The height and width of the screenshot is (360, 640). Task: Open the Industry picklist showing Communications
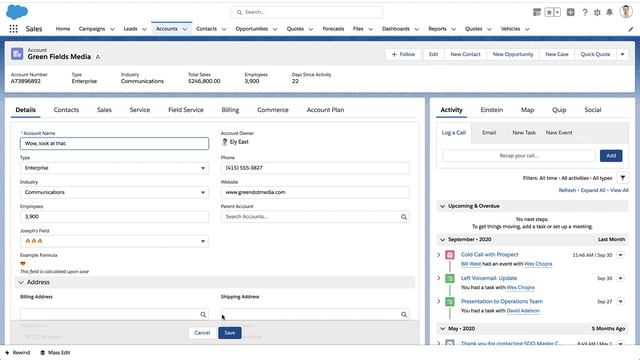[114, 192]
